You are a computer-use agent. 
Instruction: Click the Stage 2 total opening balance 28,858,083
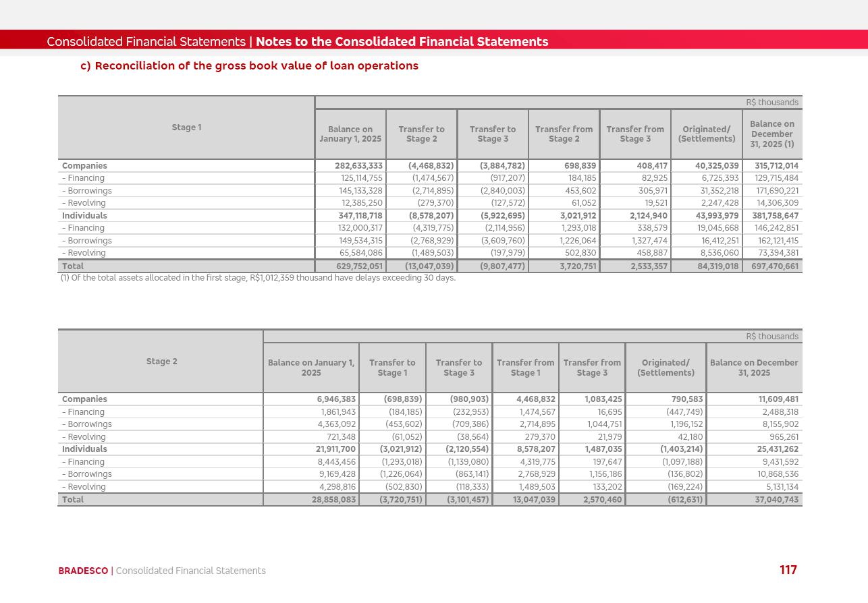point(333,500)
